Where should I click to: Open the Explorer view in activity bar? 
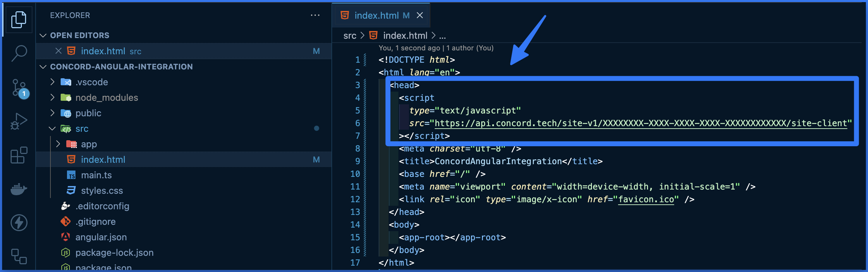click(19, 19)
